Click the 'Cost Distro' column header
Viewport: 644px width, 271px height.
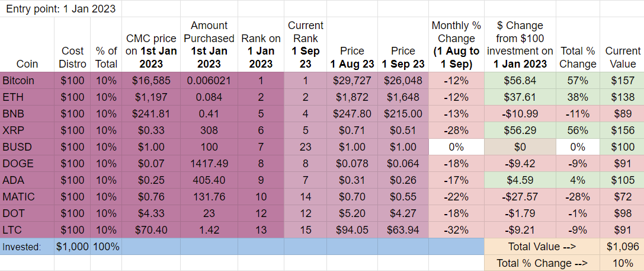(x=72, y=45)
